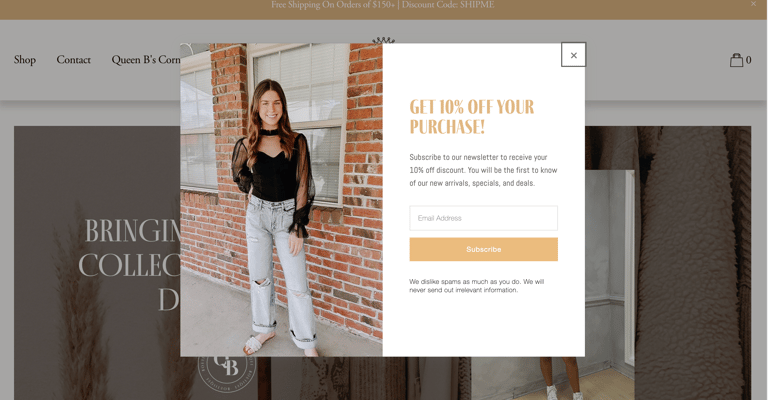Focus the Email Address input field
The width and height of the screenshot is (768, 400).
click(x=483, y=218)
